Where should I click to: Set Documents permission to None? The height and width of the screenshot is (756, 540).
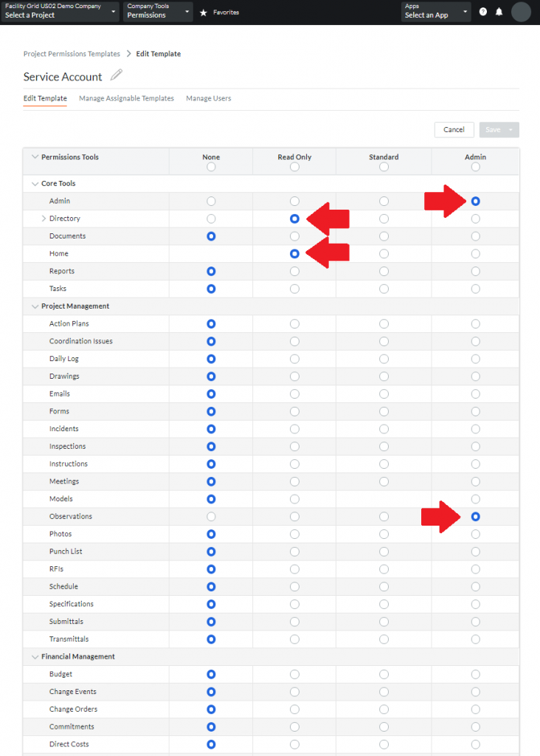pyautogui.click(x=211, y=236)
